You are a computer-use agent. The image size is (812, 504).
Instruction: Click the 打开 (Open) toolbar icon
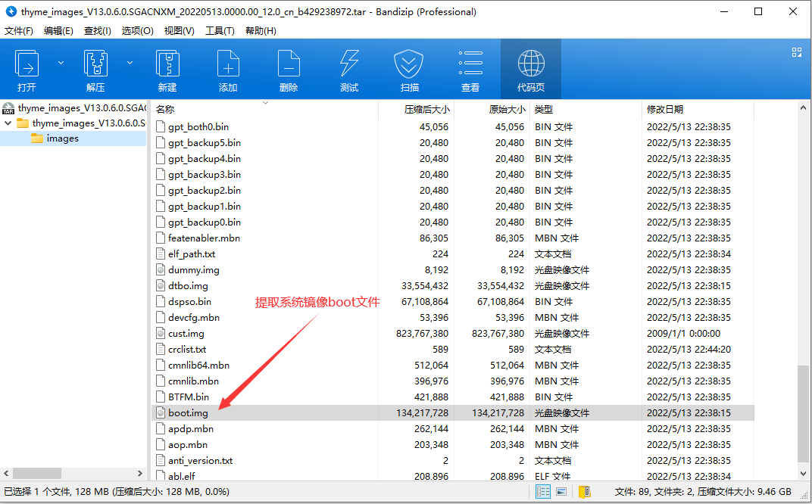coord(27,69)
